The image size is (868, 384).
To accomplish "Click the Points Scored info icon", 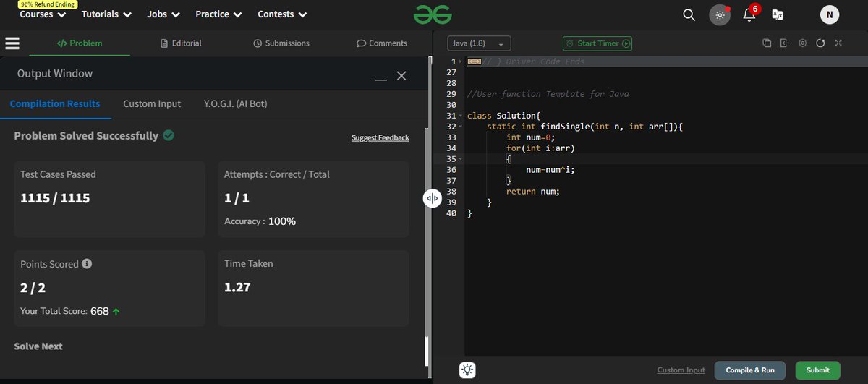I will click(87, 264).
